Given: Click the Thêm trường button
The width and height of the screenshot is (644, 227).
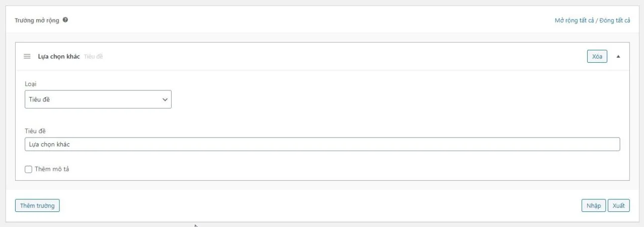Looking at the screenshot, I should coord(38,205).
